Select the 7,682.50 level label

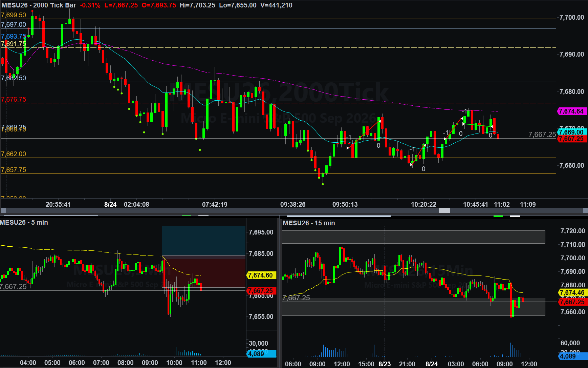point(14,78)
